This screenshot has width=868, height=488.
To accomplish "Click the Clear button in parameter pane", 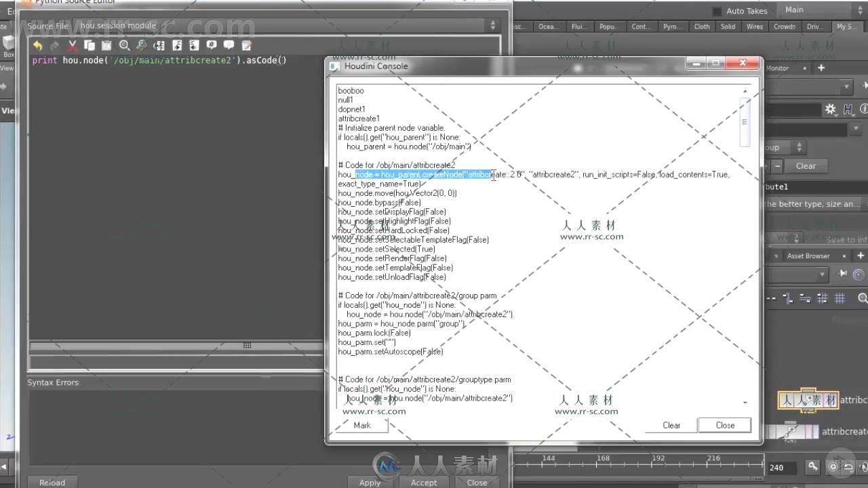I will (806, 165).
